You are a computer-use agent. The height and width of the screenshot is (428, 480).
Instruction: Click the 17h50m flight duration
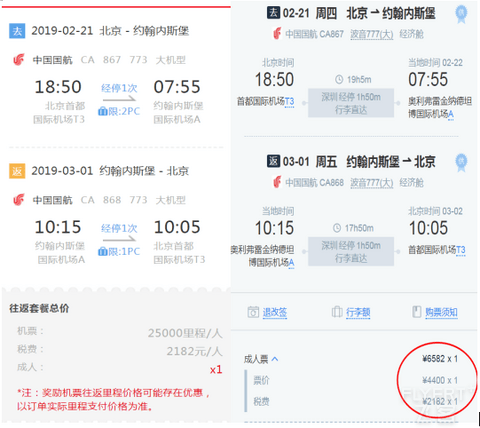(359, 228)
